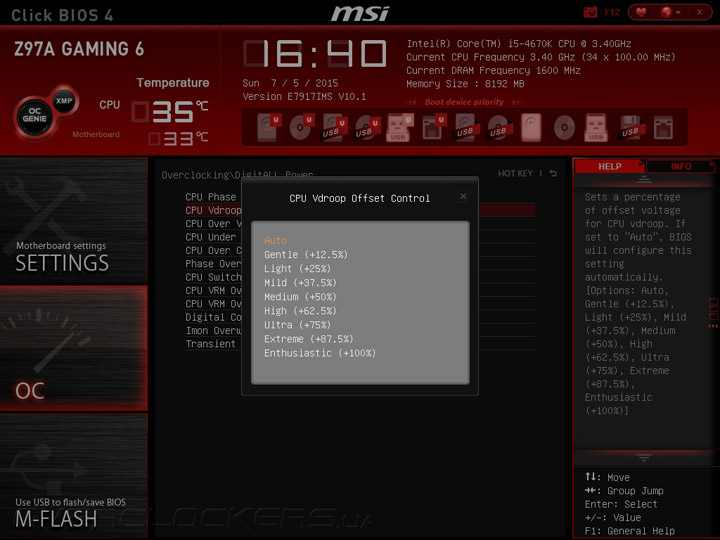
Task: Choose Mild (+37.5%) option
Action: [x=300, y=282]
